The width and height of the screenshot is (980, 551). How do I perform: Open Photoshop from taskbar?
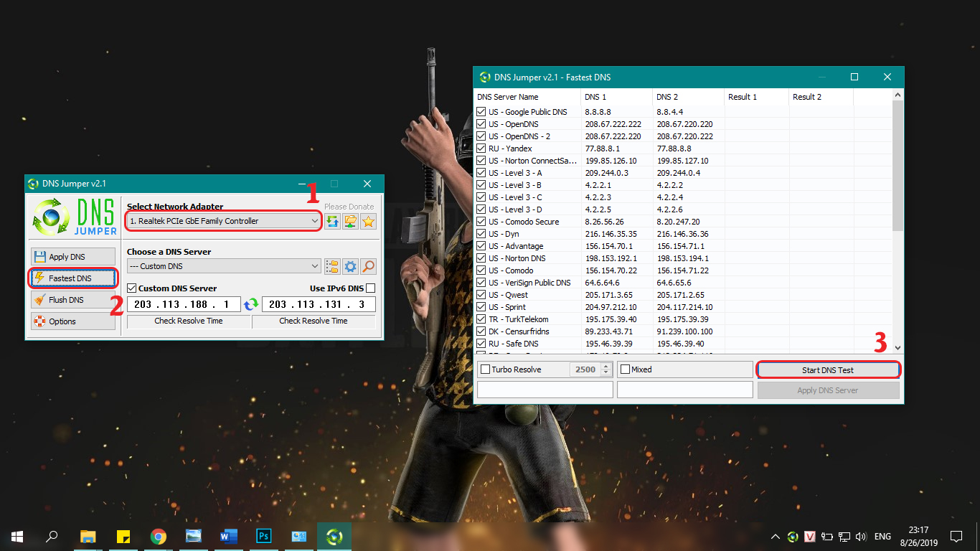click(263, 536)
